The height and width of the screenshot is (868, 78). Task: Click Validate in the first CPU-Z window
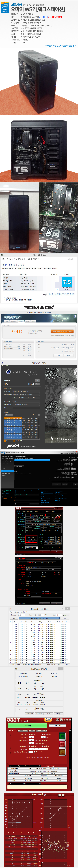[45, 552]
